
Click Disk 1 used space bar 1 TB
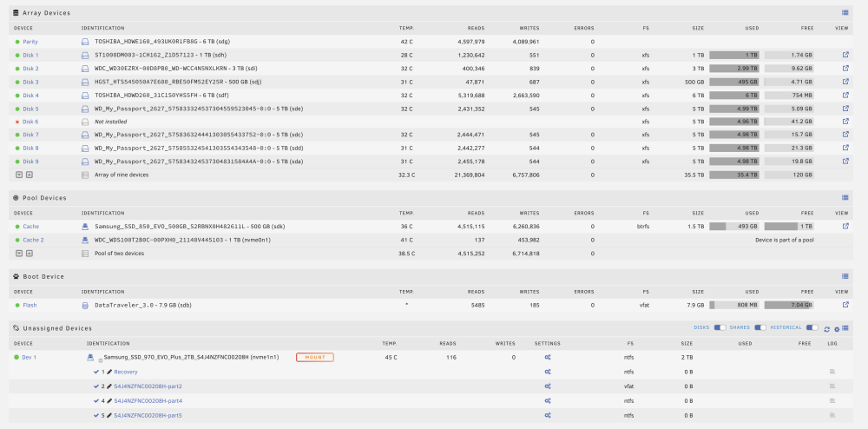pos(734,55)
